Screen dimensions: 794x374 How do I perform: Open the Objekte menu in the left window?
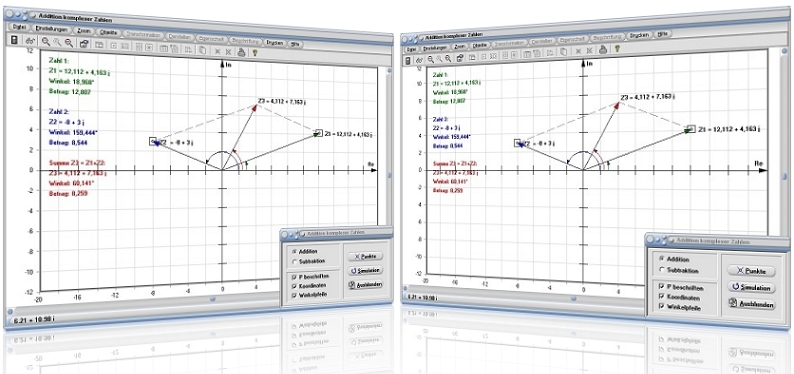click(108, 32)
